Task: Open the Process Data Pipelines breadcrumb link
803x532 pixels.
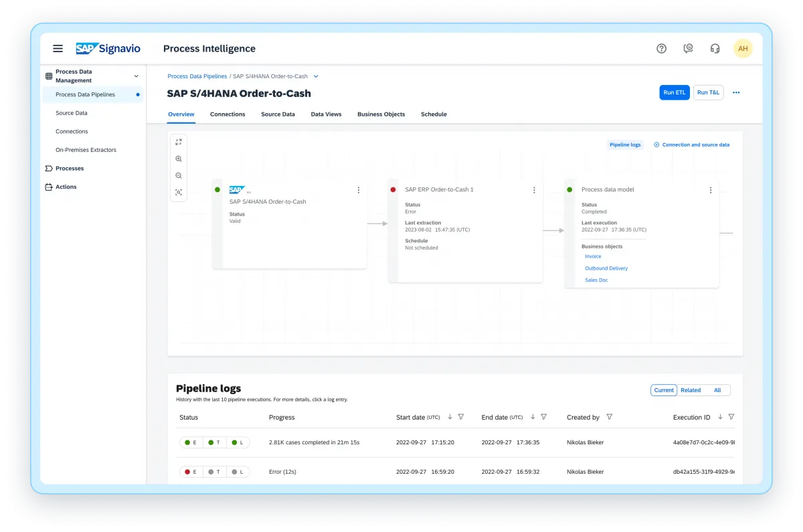Action: coord(197,76)
